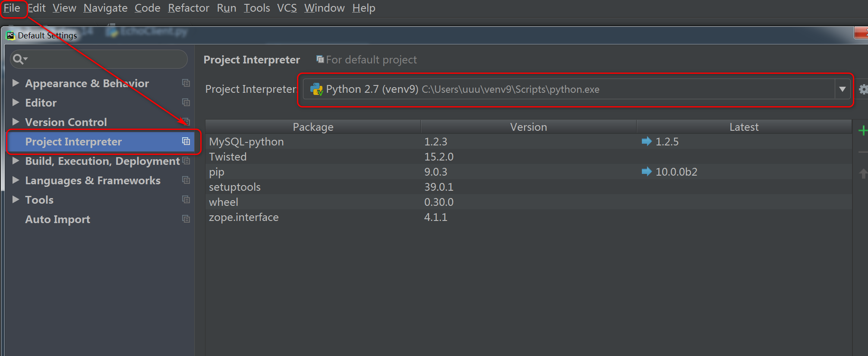Expand the Tools settings section

point(16,199)
